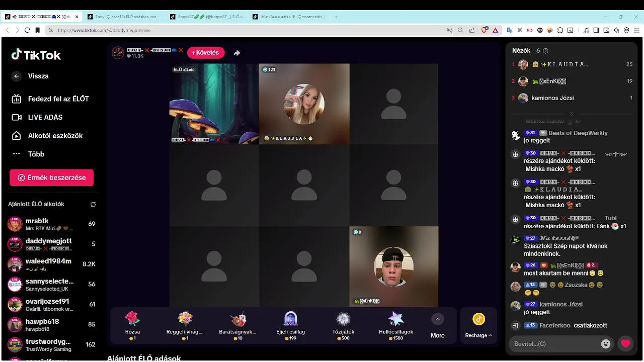Click Faceferkoo username in chat
The height and width of the screenshot is (362, 644).
[x=554, y=325]
